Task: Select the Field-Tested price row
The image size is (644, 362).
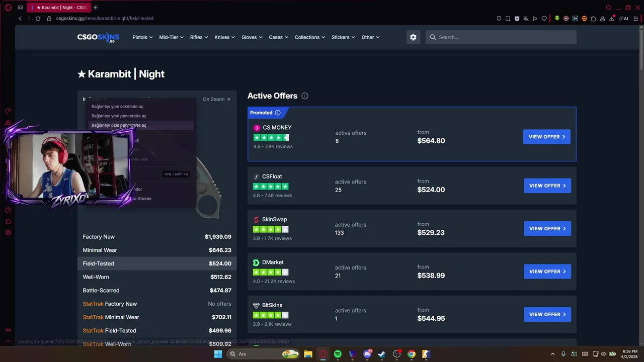Action: coord(157,263)
